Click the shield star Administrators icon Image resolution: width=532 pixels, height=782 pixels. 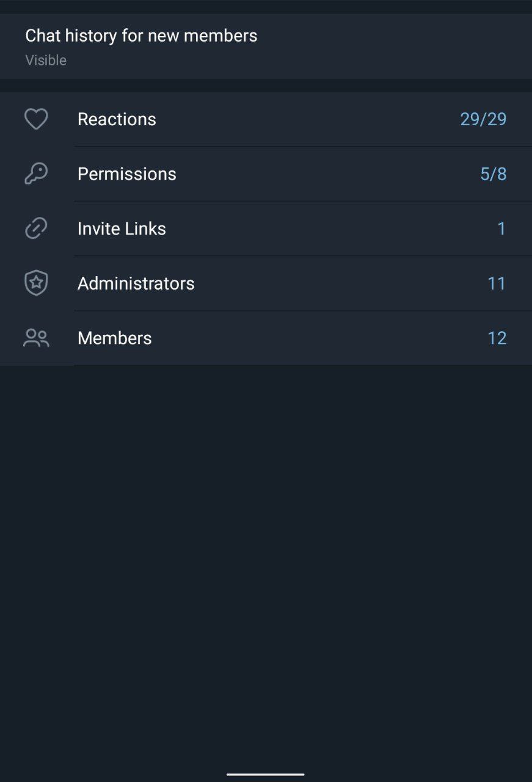click(36, 283)
